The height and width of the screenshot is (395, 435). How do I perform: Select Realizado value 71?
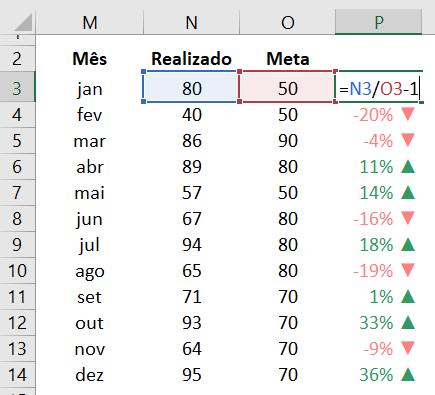tap(191, 297)
